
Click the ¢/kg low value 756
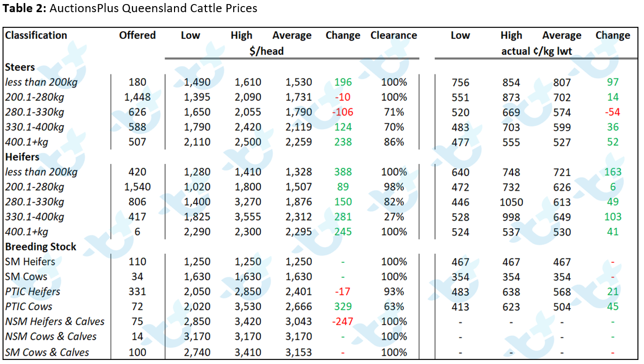(460, 83)
